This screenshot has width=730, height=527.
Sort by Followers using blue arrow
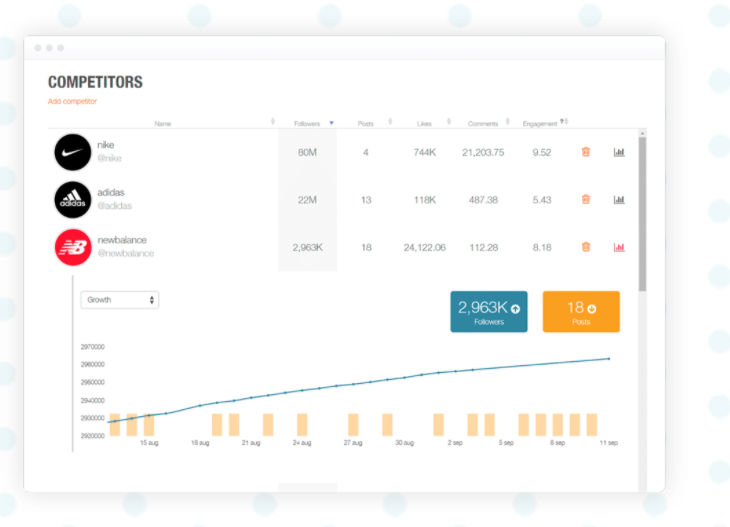click(x=331, y=123)
